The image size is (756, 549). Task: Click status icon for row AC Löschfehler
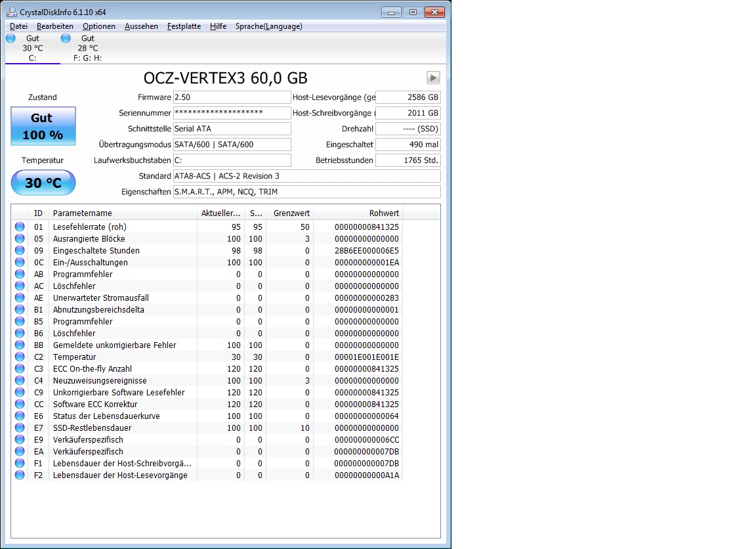(20, 286)
